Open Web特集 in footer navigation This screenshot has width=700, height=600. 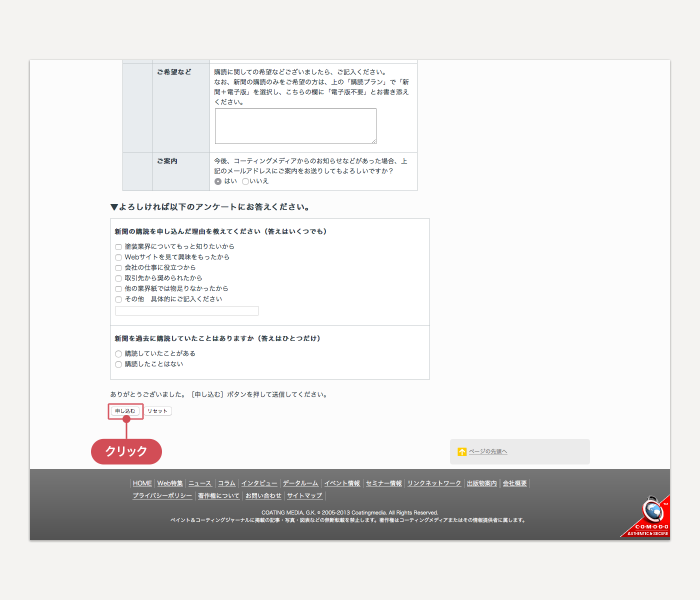pos(170,483)
